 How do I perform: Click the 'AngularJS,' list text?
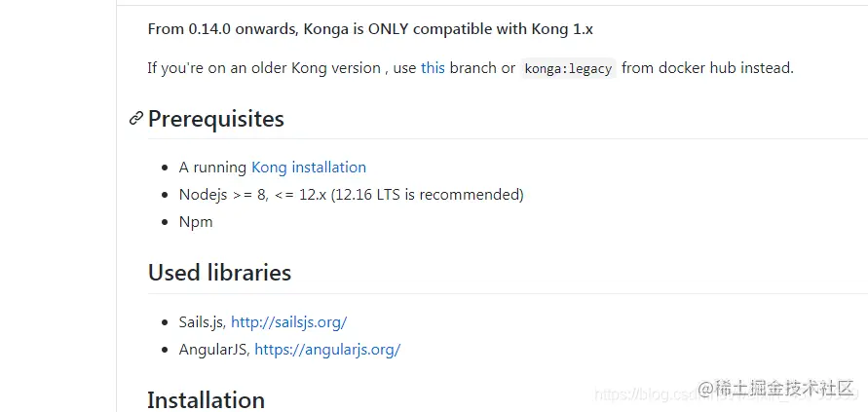[x=214, y=350]
